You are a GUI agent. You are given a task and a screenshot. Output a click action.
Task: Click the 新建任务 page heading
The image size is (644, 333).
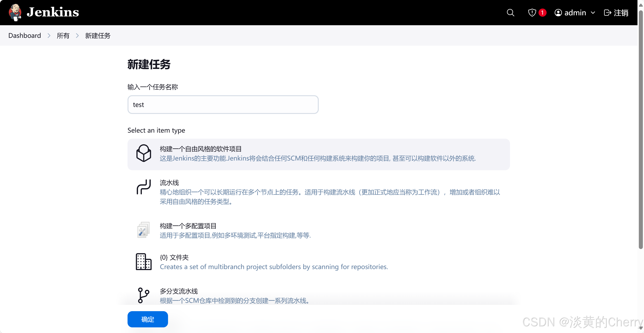click(x=149, y=65)
